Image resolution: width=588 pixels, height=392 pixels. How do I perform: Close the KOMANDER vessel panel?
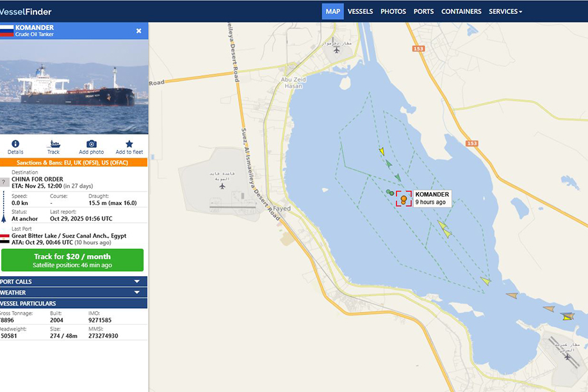tap(139, 31)
